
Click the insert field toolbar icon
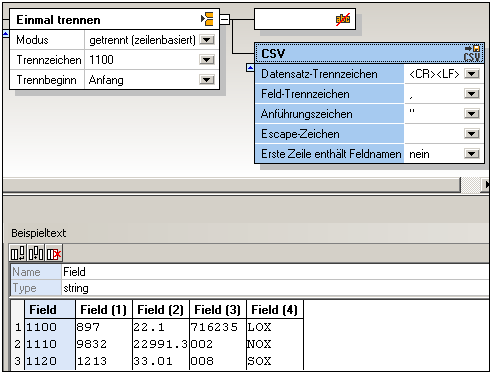[36, 254]
